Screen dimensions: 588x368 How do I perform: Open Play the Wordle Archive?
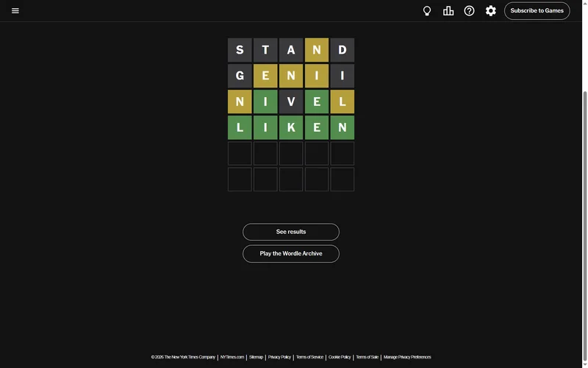click(291, 254)
